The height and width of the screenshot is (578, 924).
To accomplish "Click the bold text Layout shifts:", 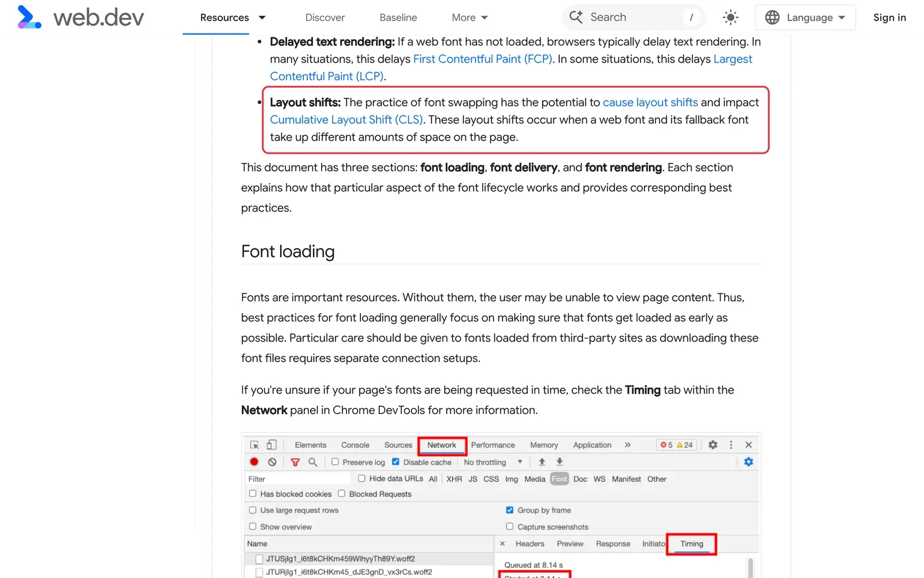I will [x=305, y=102].
